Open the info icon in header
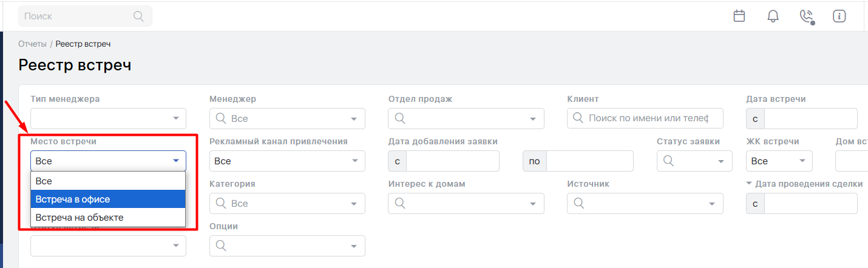Viewport: 868px width, 268px height. pyautogui.click(x=839, y=16)
